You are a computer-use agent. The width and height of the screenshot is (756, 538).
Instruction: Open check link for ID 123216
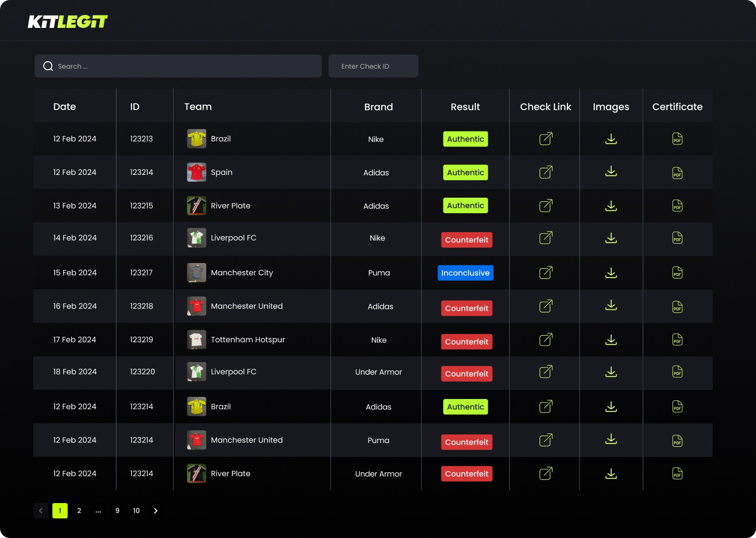click(546, 238)
